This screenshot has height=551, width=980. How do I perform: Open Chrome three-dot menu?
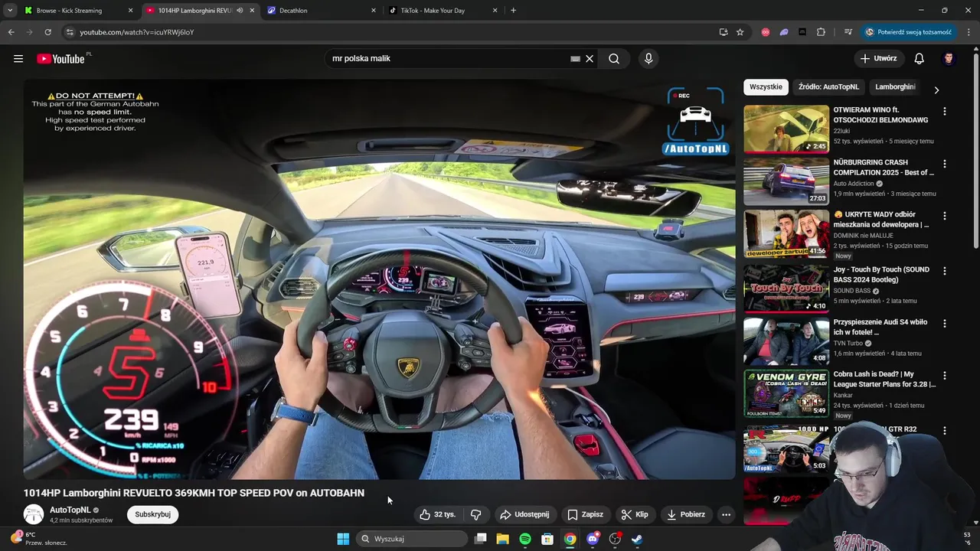[x=969, y=32]
